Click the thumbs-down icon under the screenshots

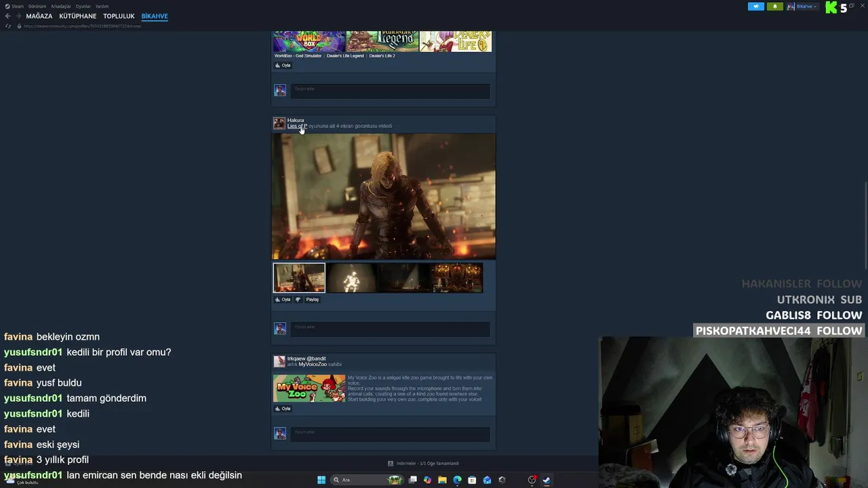[298, 300]
